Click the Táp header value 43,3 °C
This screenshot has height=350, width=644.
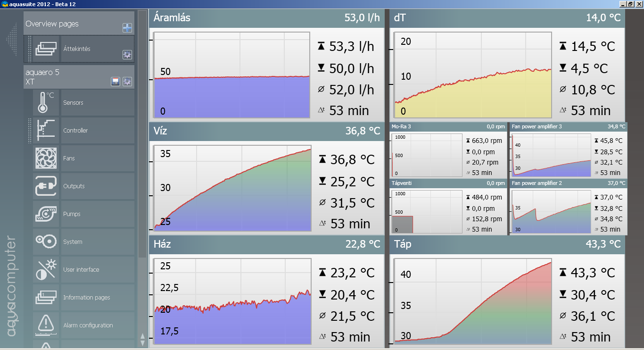click(603, 244)
